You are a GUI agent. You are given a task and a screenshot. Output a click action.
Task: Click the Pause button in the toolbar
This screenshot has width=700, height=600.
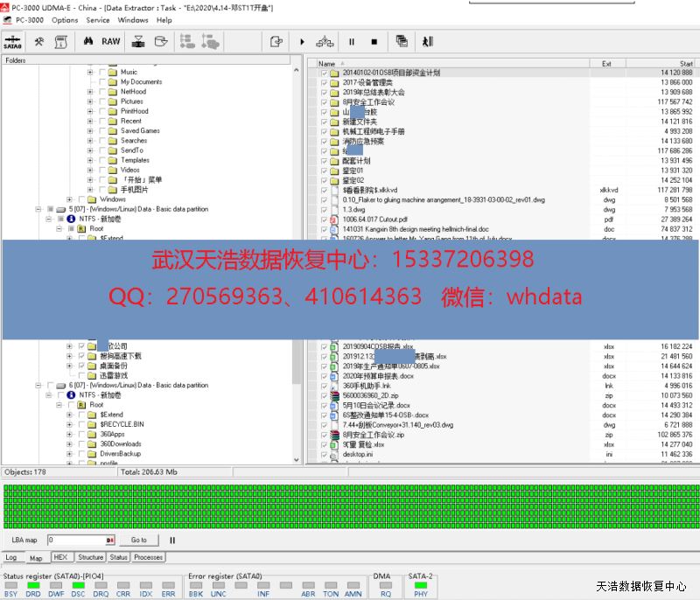352,41
